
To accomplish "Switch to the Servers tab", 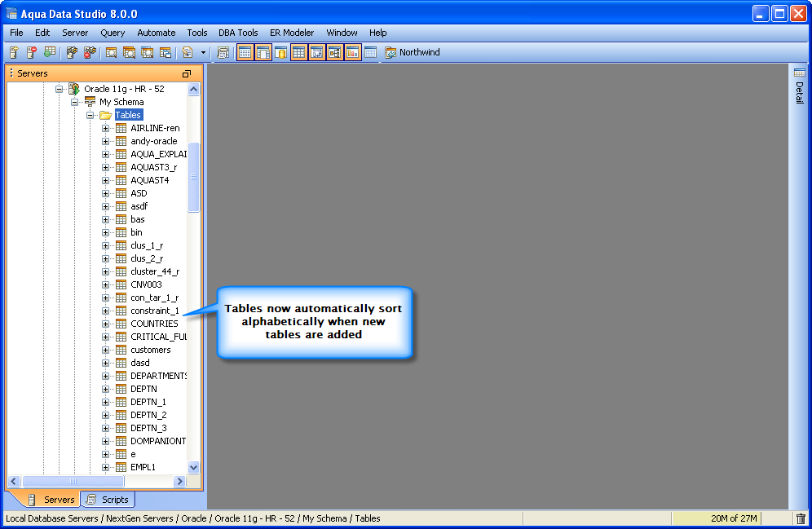I will 51,500.
